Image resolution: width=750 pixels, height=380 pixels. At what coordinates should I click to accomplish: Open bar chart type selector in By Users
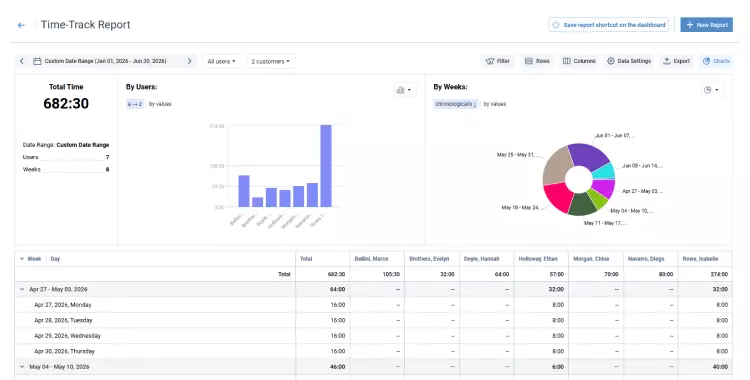404,90
